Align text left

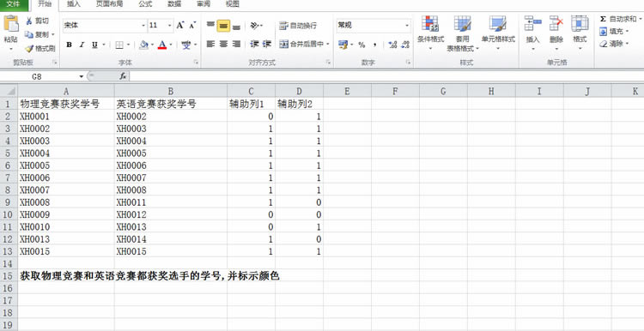click(x=210, y=45)
